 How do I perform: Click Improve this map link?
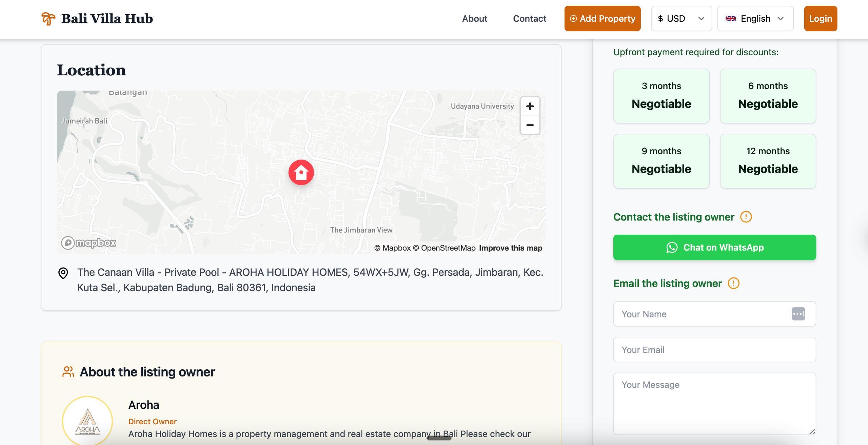point(510,248)
